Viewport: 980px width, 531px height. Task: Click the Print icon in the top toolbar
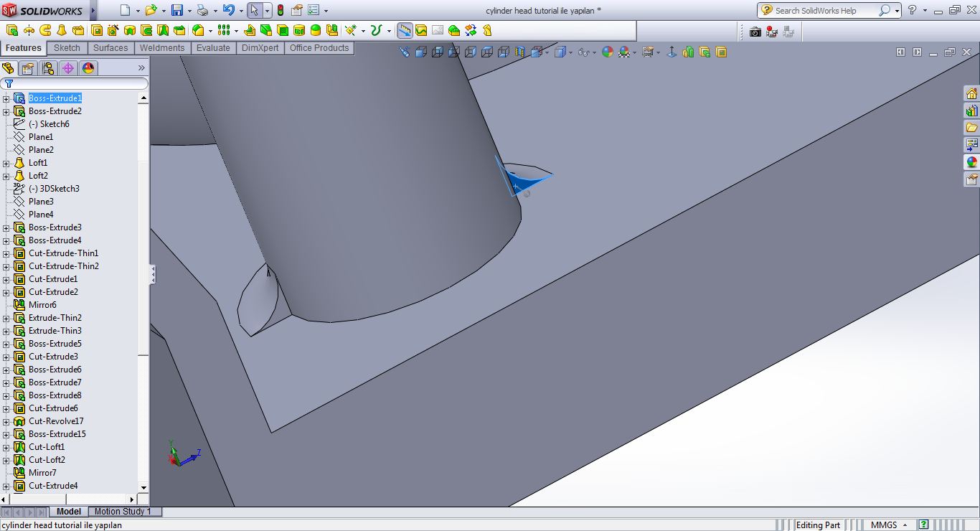pos(202,11)
